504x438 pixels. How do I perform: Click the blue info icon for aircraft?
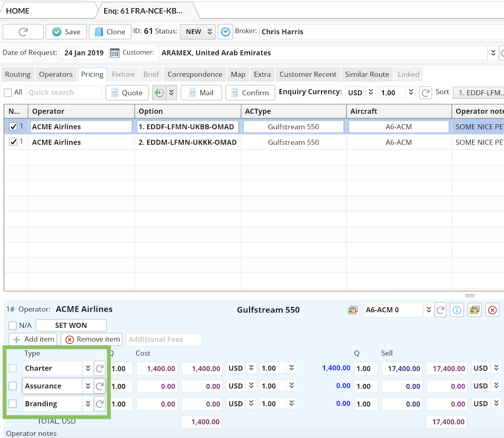[457, 310]
